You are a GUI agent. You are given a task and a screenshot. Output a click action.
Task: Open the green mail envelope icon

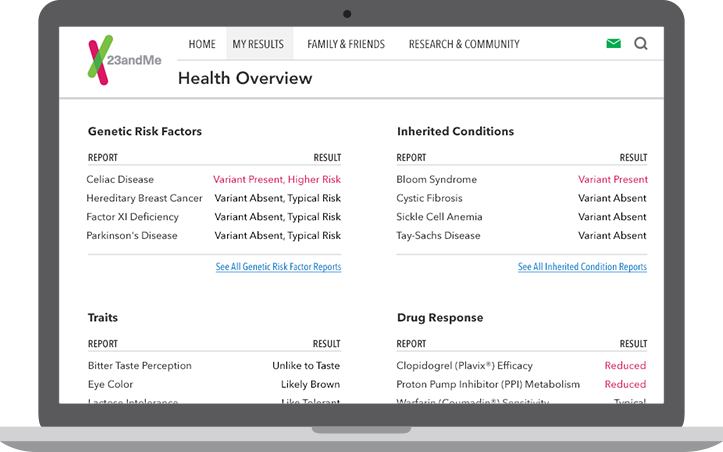point(613,44)
